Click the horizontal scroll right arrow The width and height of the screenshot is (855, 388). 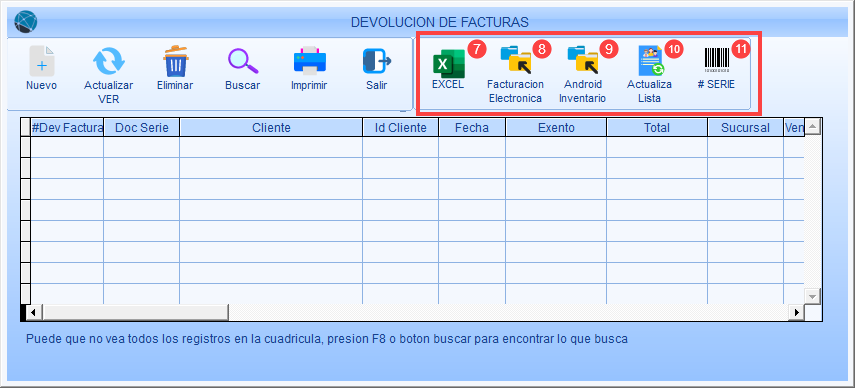(x=797, y=313)
